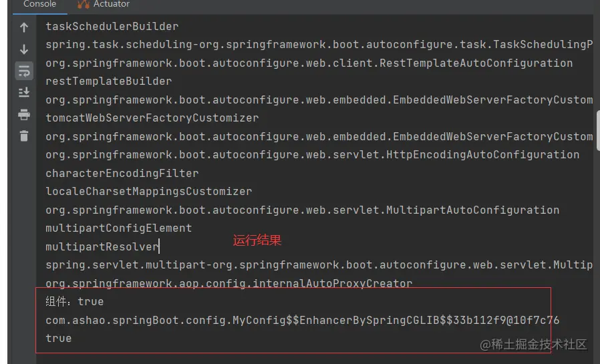Image resolution: width=600 pixels, height=364 pixels.
Task: Click the red 运行结果 annotation label
Action: pos(257,240)
